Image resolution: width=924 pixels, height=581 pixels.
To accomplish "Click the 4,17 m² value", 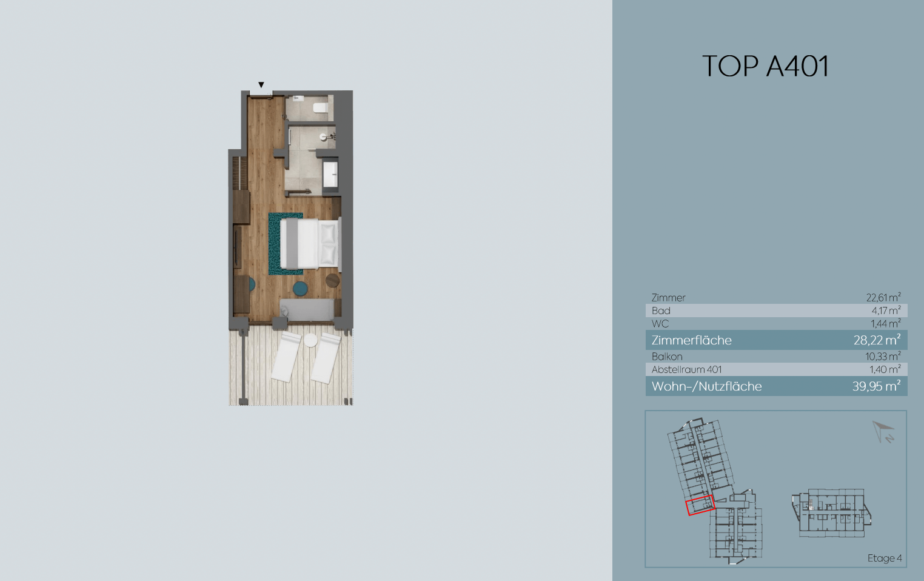I will pyautogui.click(x=886, y=311).
